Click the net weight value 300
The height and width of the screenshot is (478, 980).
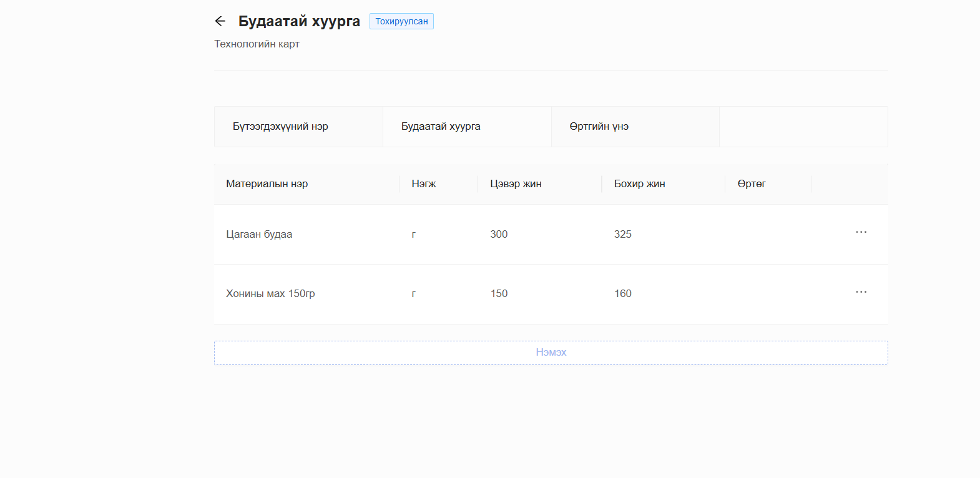[x=499, y=235]
